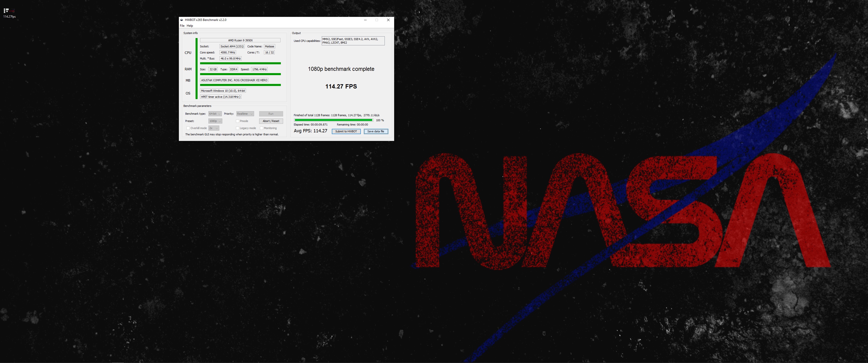Click the green bar under the CPU section

click(240, 63)
